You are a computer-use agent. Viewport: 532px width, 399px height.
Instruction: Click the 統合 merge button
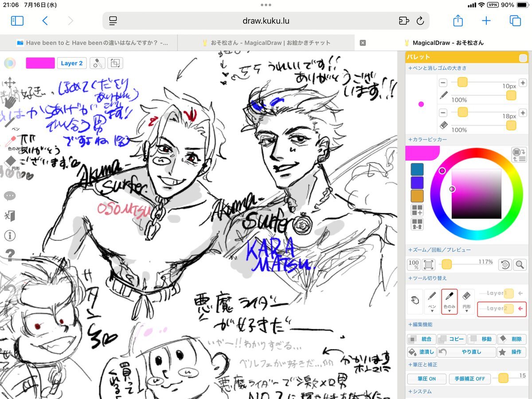tap(421, 339)
